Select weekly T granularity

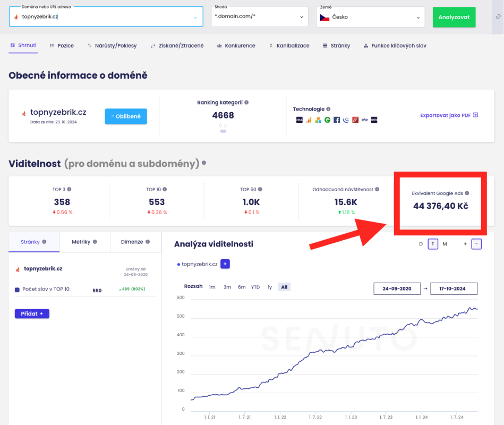tap(433, 244)
